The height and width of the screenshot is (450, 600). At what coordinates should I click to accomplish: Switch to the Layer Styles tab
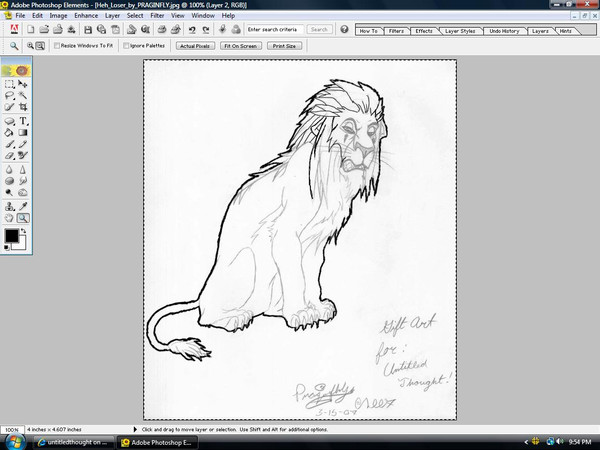(460, 31)
